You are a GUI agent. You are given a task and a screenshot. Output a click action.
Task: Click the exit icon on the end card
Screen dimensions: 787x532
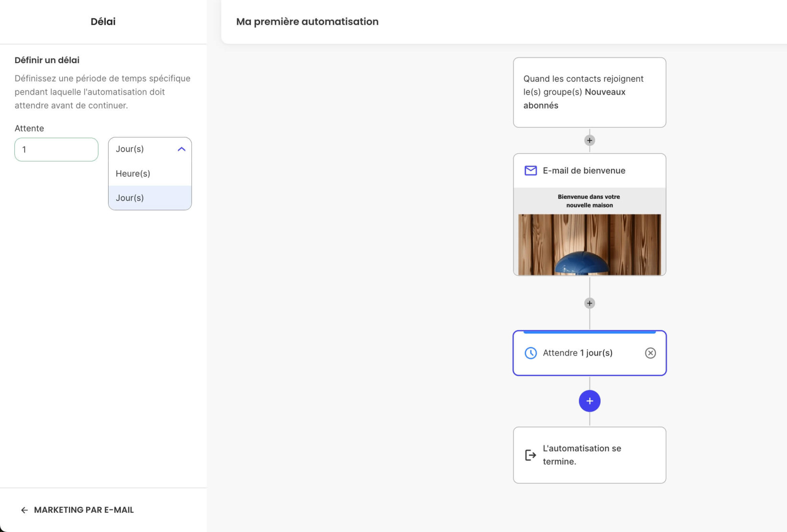(x=530, y=455)
